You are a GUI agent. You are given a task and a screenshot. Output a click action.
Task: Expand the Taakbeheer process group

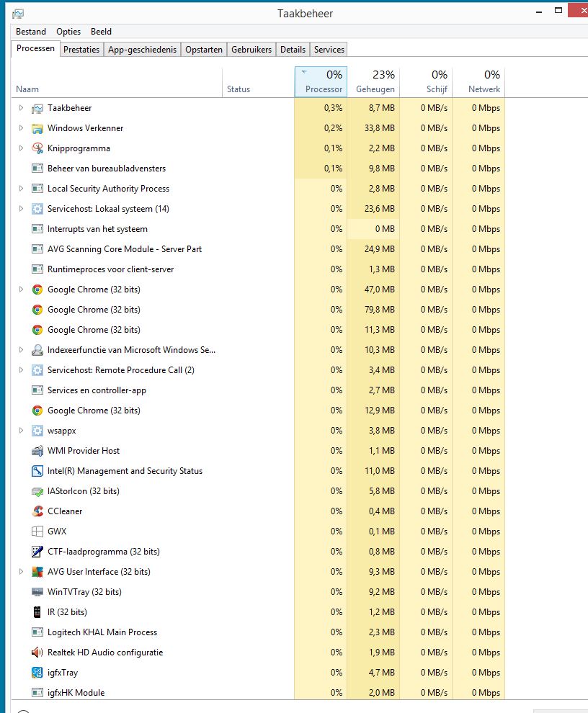[21, 108]
